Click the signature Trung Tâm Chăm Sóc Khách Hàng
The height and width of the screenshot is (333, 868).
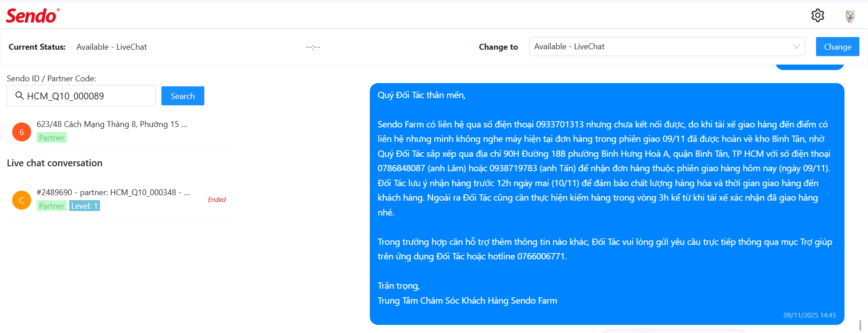(x=467, y=301)
